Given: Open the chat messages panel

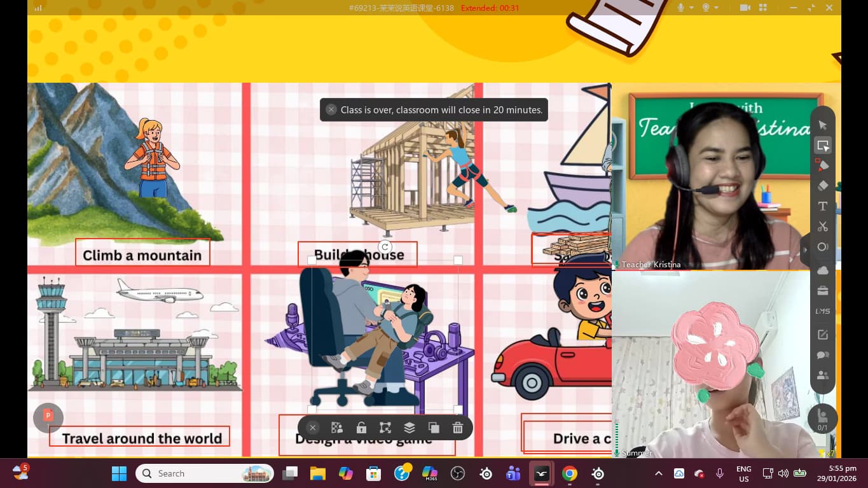Looking at the screenshot, I should (x=822, y=355).
